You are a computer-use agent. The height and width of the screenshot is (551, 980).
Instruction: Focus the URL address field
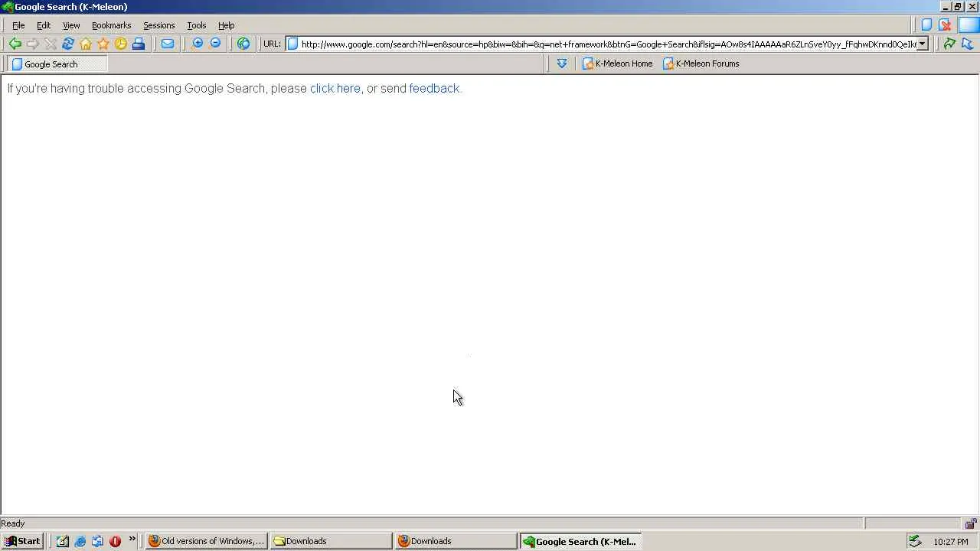click(607, 44)
